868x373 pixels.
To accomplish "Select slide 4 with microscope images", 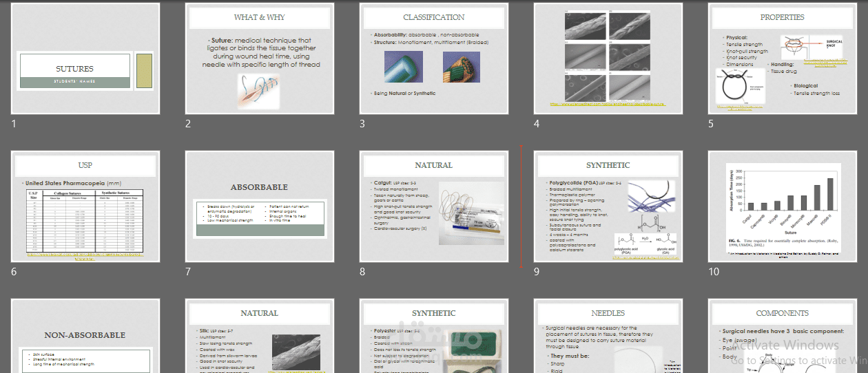I will pyautogui.click(x=608, y=58).
